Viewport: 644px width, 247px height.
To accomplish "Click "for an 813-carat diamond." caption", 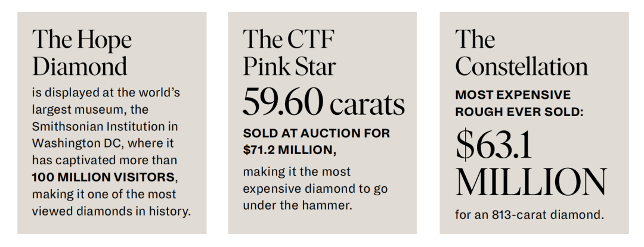I will [529, 214].
